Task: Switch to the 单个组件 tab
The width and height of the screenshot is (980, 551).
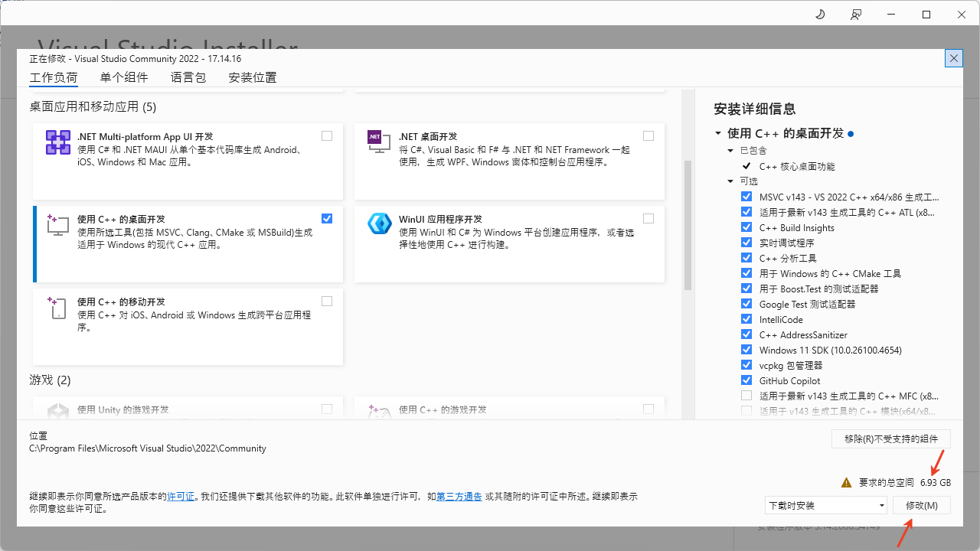Action: click(124, 77)
